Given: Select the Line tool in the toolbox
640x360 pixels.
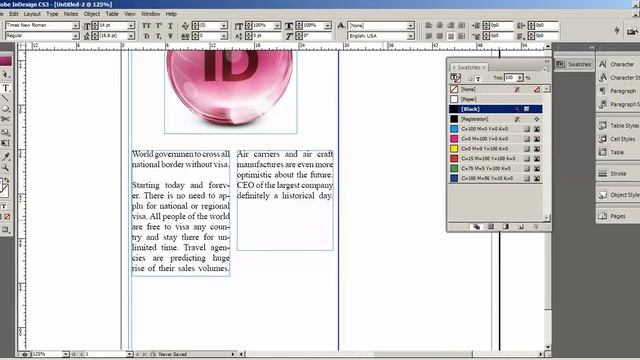Looking at the screenshot, I should 5,99.
